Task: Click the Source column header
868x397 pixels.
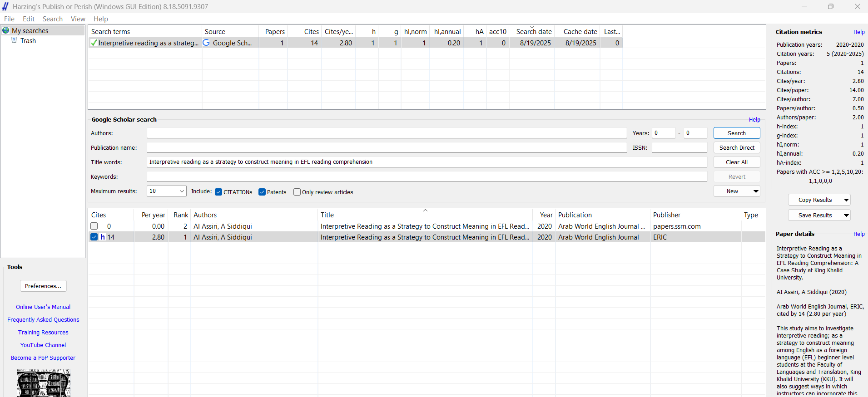Action: (230, 32)
